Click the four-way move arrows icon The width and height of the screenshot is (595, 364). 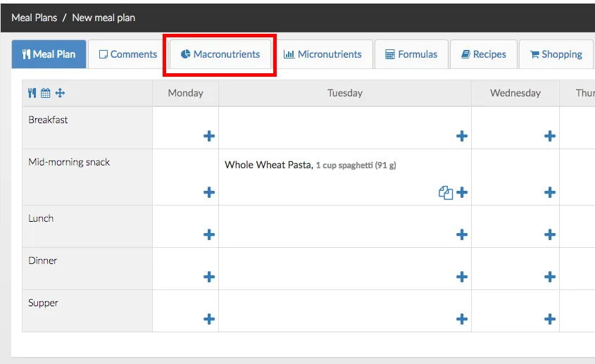tap(60, 93)
